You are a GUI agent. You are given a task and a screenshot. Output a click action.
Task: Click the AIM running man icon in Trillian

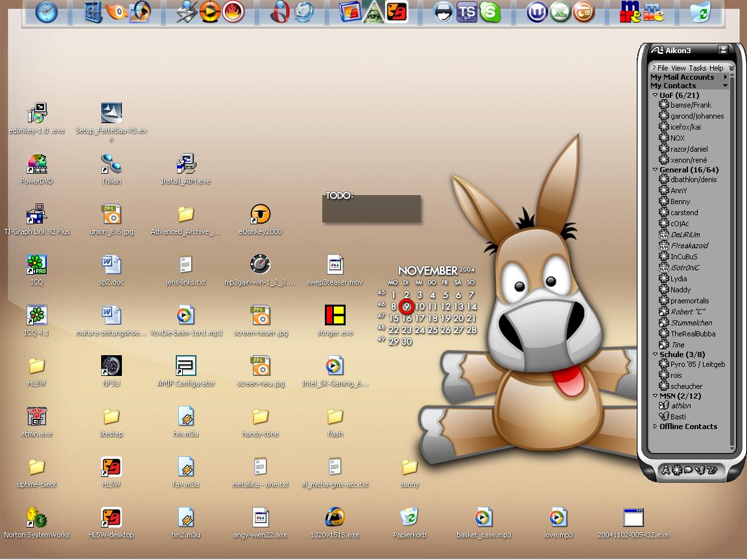[x=665, y=470]
